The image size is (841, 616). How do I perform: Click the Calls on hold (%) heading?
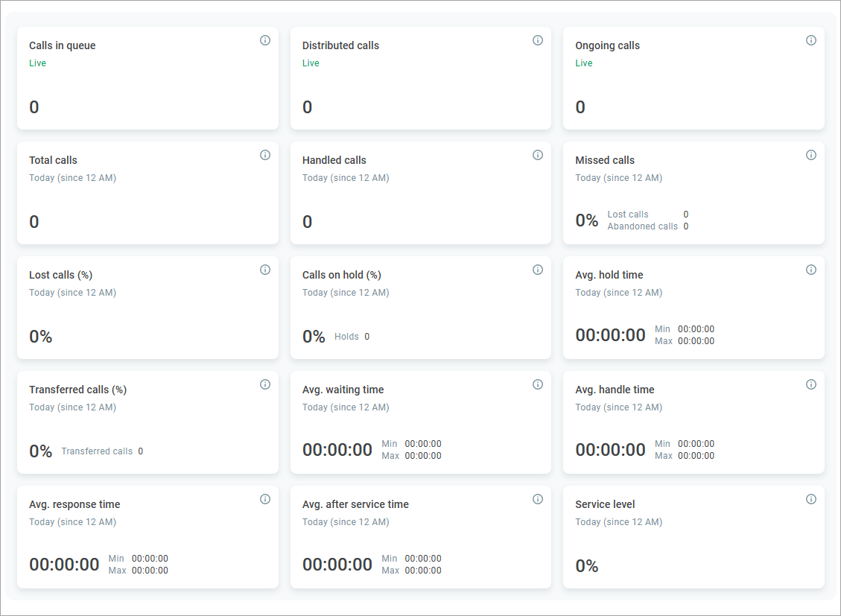342,275
